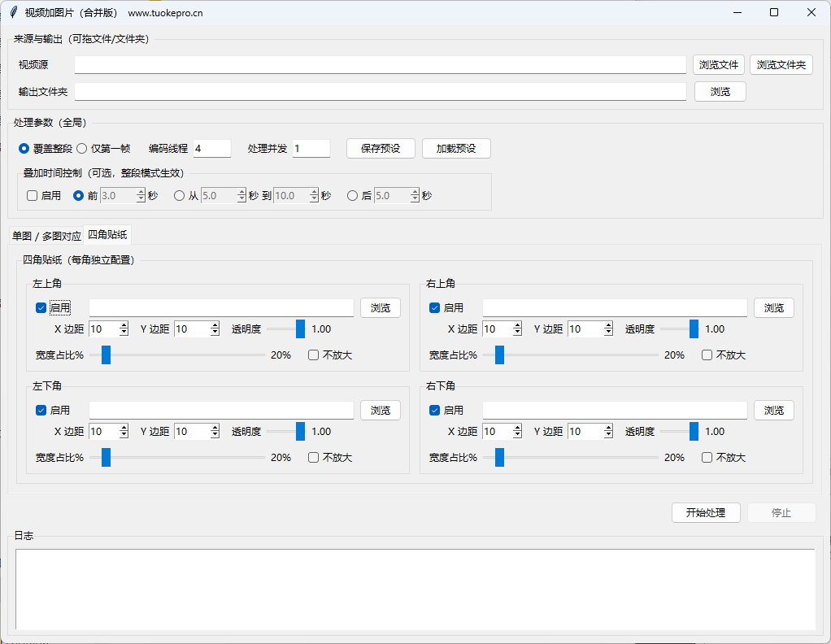Image resolution: width=831 pixels, height=644 pixels.
Task: Select the 后 time control option
Action: coord(352,195)
